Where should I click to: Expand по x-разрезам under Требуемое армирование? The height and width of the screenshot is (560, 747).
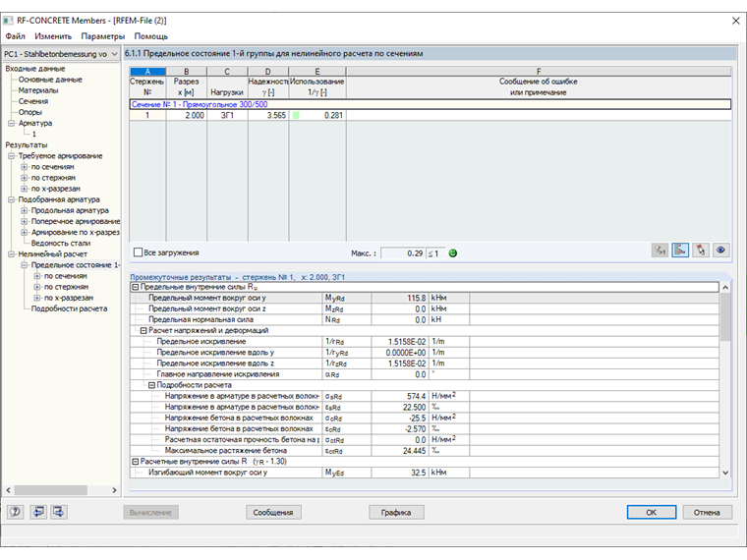[x=25, y=189]
